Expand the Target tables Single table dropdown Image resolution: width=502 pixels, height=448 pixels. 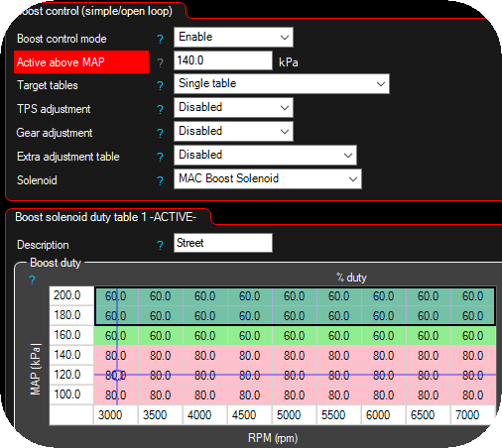(x=282, y=83)
